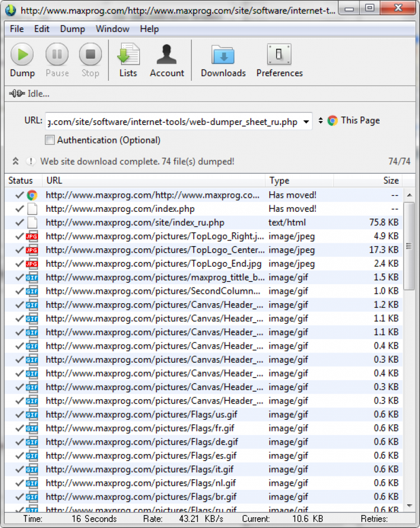This screenshot has width=420, height=528.
Task: Click the 4.9 KB size cell
Action: tap(386, 237)
